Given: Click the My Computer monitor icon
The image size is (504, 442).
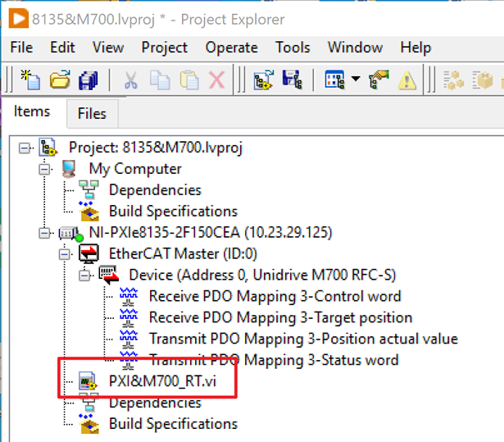Looking at the screenshot, I should click(69, 169).
